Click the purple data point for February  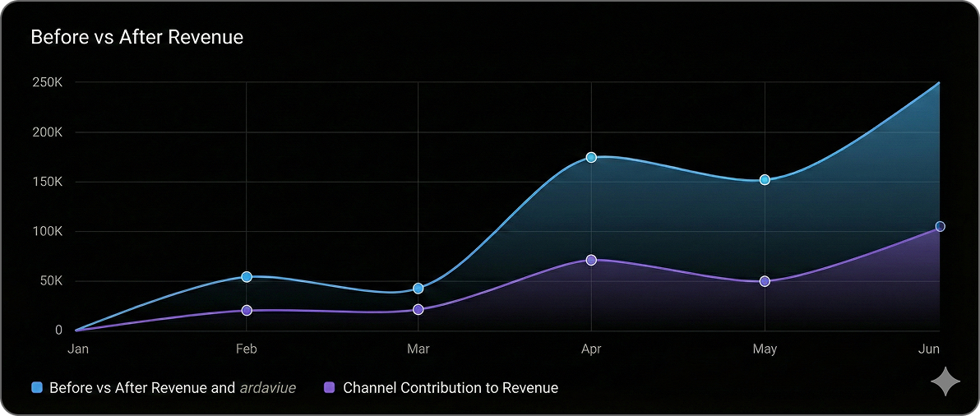pos(247,311)
